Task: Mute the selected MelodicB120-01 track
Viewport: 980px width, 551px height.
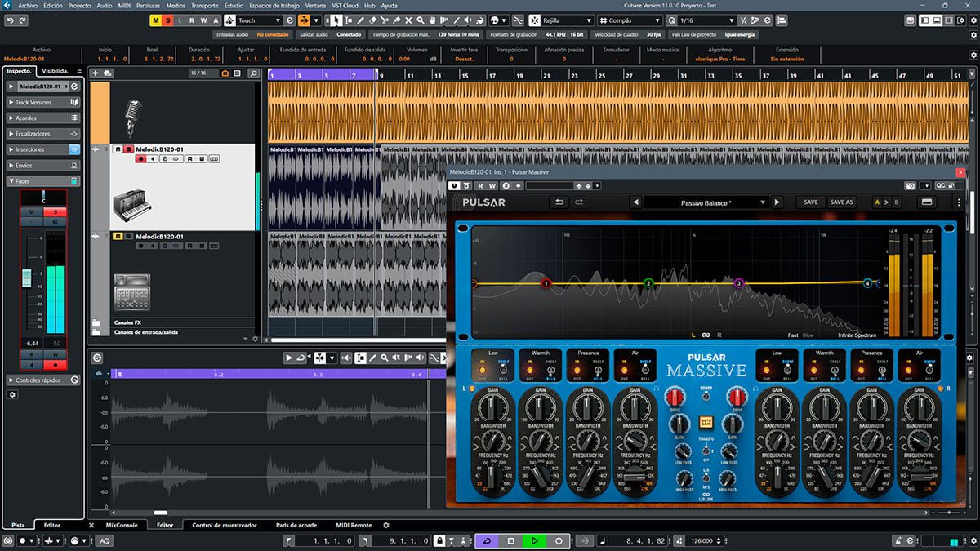Action: click(x=118, y=149)
